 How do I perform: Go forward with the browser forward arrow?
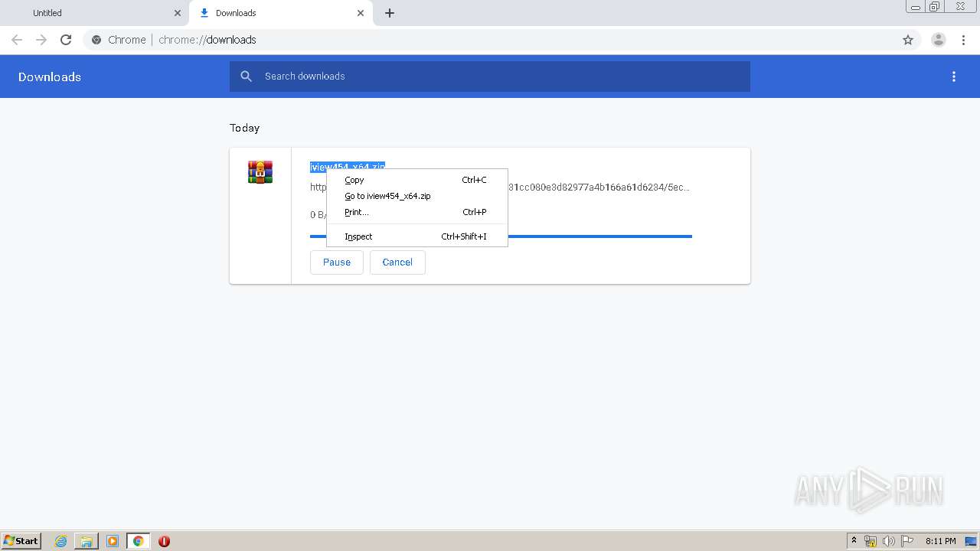point(41,40)
